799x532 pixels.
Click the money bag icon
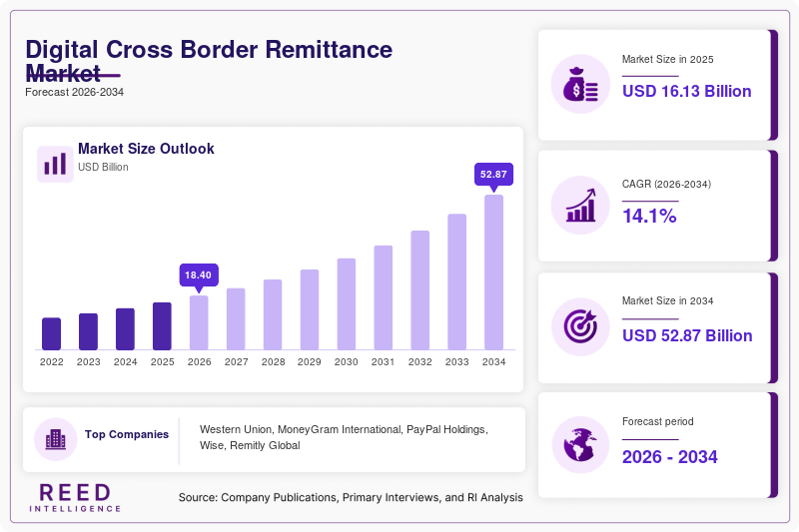[580, 84]
